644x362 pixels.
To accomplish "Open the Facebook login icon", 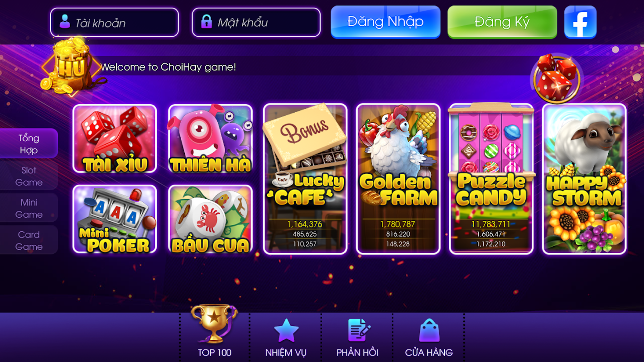I will [580, 22].
